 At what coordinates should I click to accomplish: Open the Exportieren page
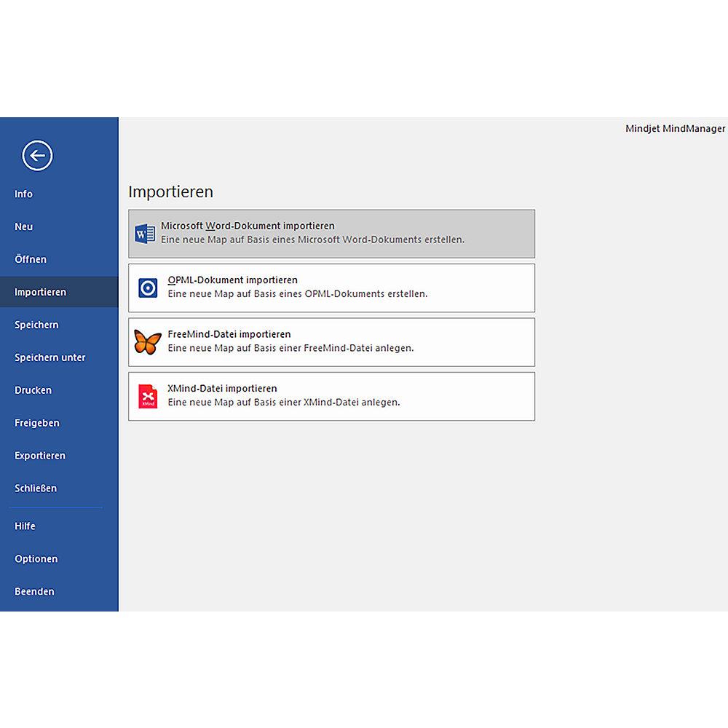[40, 456]
